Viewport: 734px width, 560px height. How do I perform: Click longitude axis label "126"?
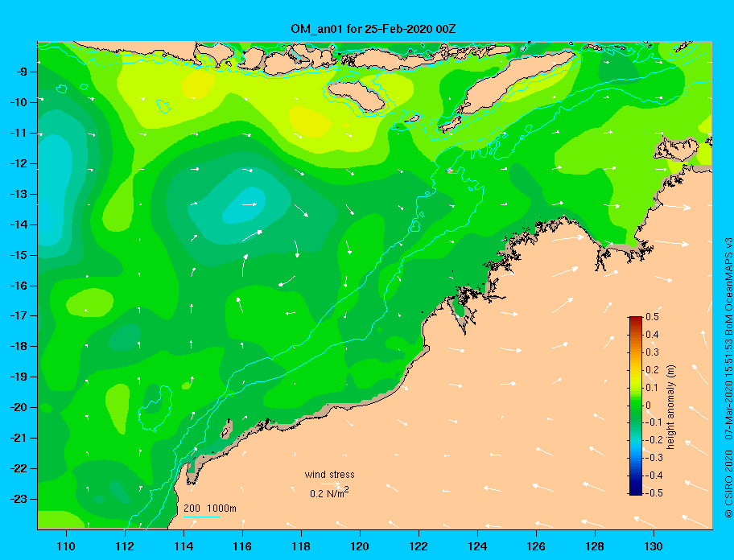click(536, 546)
